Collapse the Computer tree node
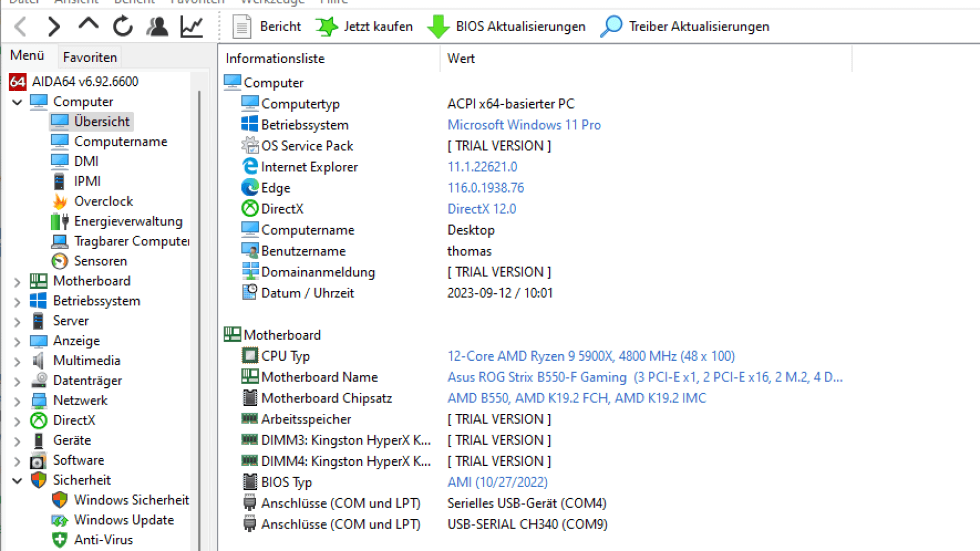980x551 pixels. [17, 102]
